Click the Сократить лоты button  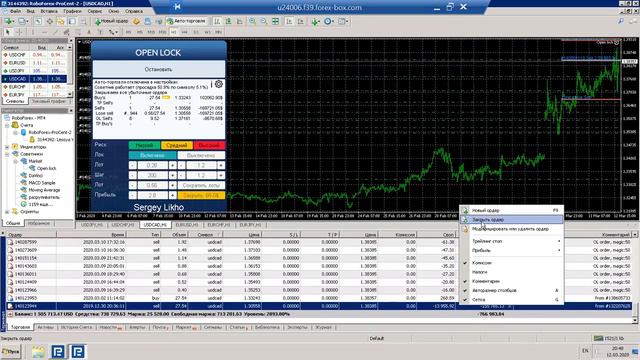tap(201, 185)
